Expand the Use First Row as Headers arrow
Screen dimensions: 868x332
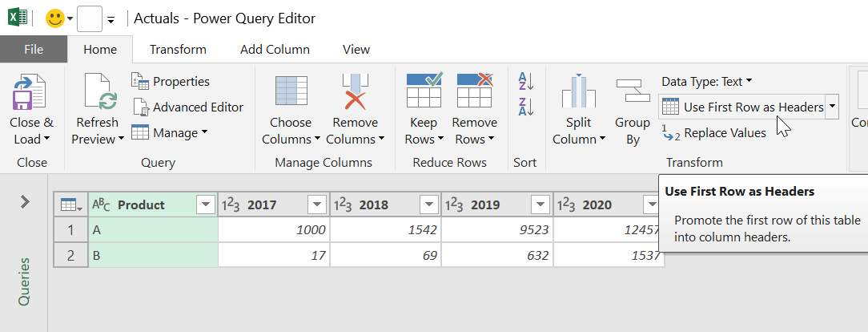(x=832, y=107)
